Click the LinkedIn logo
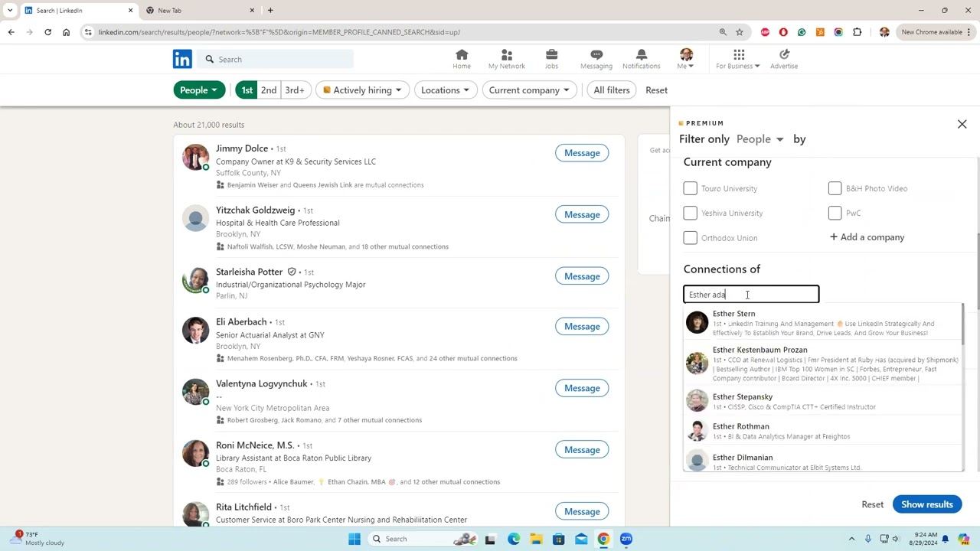This screenshot has width=980, height=551. point(182,59)
